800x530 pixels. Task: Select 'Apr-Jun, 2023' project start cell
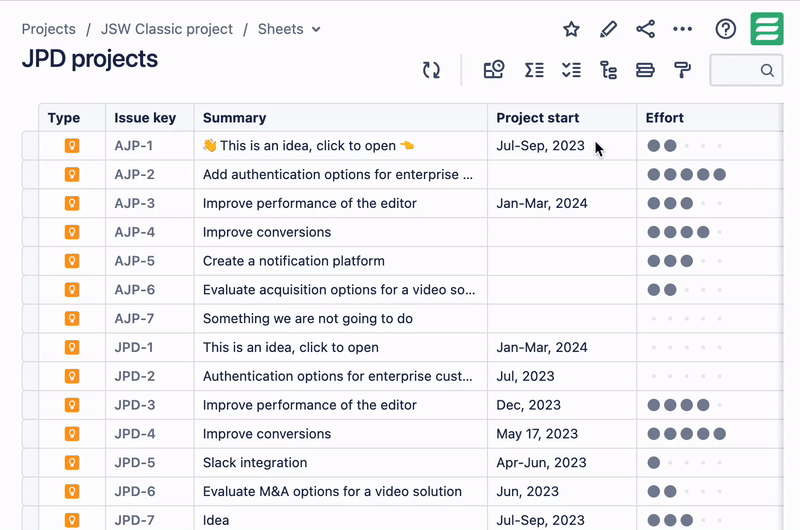coord(562,463)
